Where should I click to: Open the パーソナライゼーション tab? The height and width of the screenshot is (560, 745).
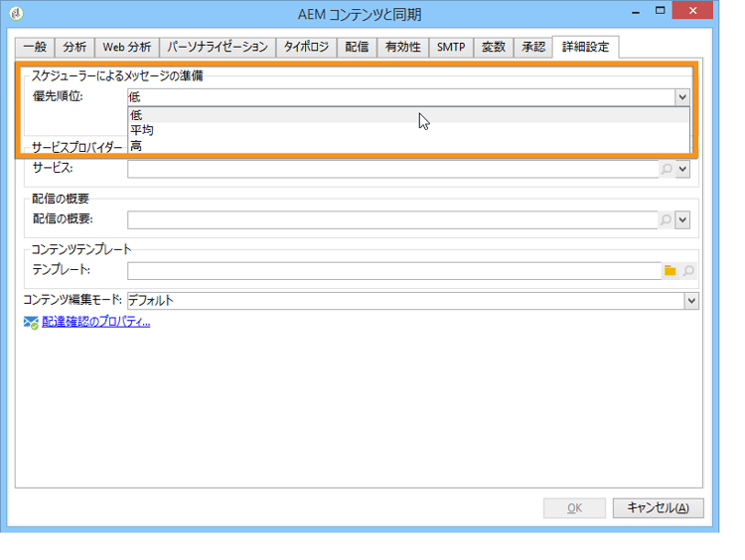coord(218,47)
